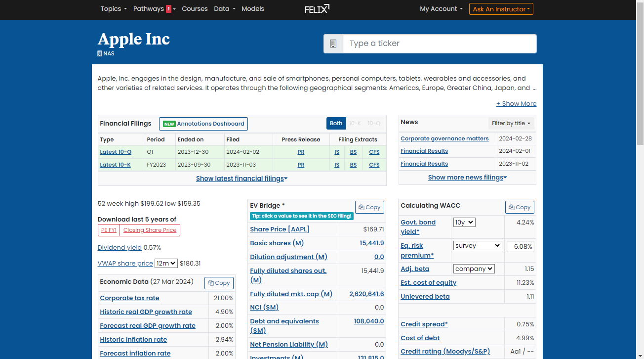This screenshot has height=359, width=644.
Task: Go to the Models menu item
Action: click(x=253, y=9)
